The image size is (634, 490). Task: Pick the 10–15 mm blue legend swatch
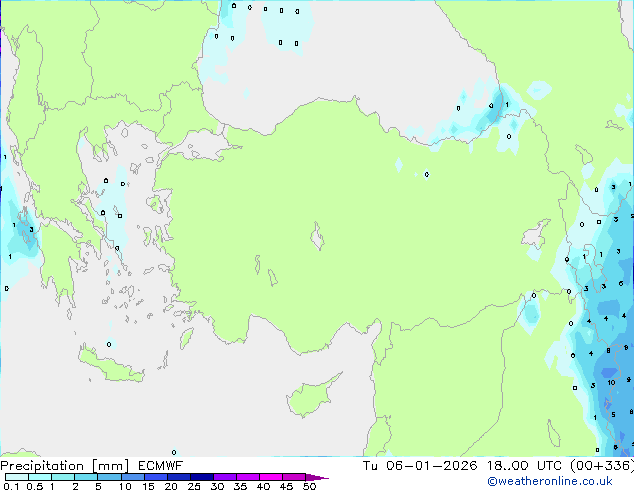(132, 477)
